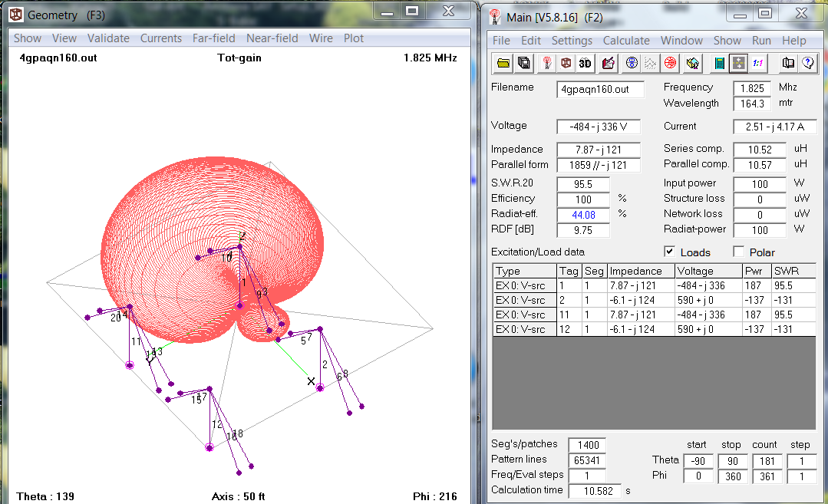Open the File menu in Main window

click(x=501, y=41)
